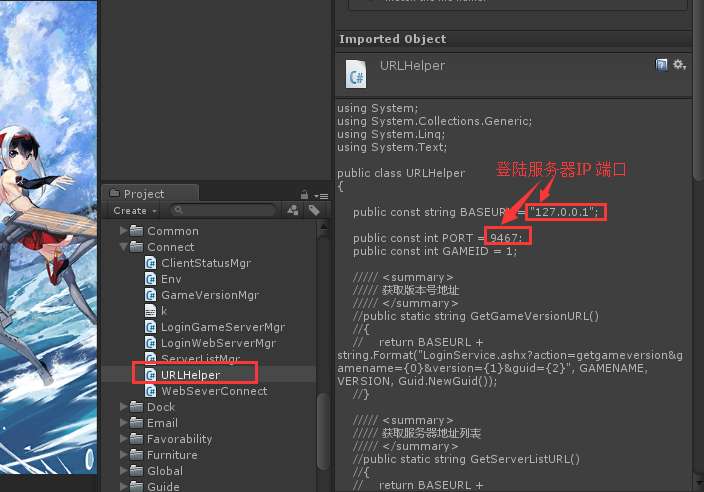The height and width of the screenshot is (492, 704).
Task: Open the Create dropdown menu
Action: click(x=135, y=211)
